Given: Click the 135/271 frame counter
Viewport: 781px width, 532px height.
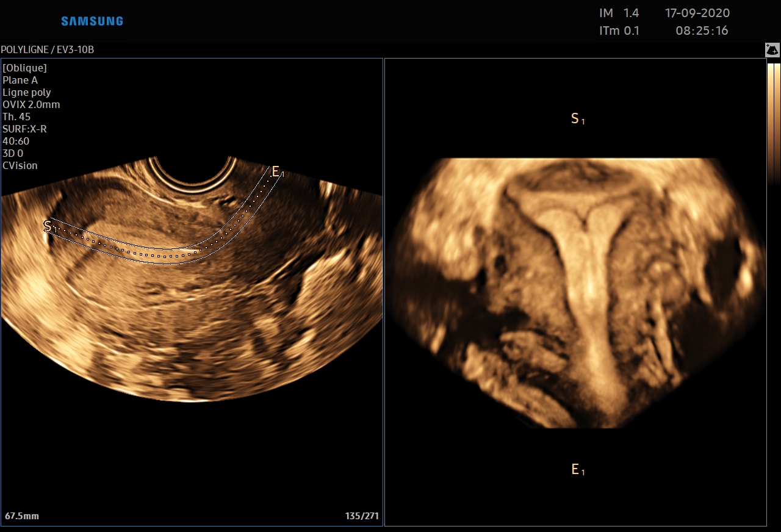Looking at the screenshot, I should (x=362, y=516).
